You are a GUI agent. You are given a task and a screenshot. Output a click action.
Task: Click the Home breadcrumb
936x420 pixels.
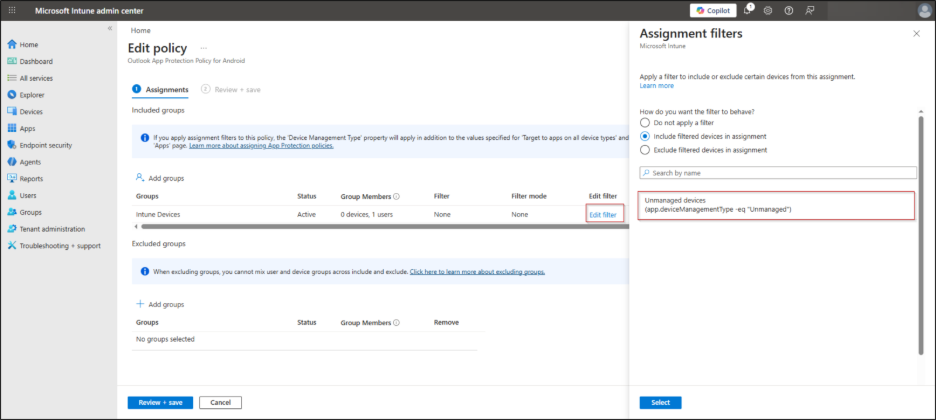pyautogui.click(x=140, y=30)
